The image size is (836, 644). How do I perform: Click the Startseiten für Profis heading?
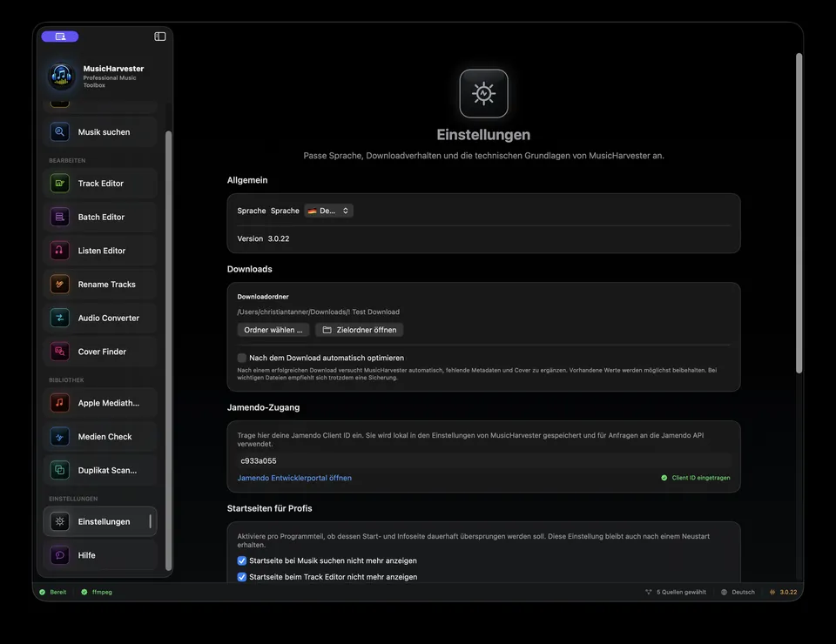click(269, 508)
